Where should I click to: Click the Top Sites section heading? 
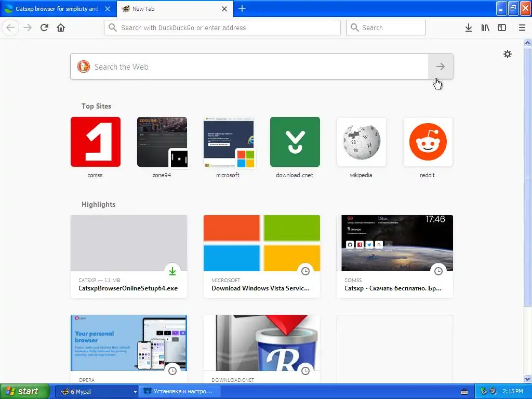click(96, 106)
